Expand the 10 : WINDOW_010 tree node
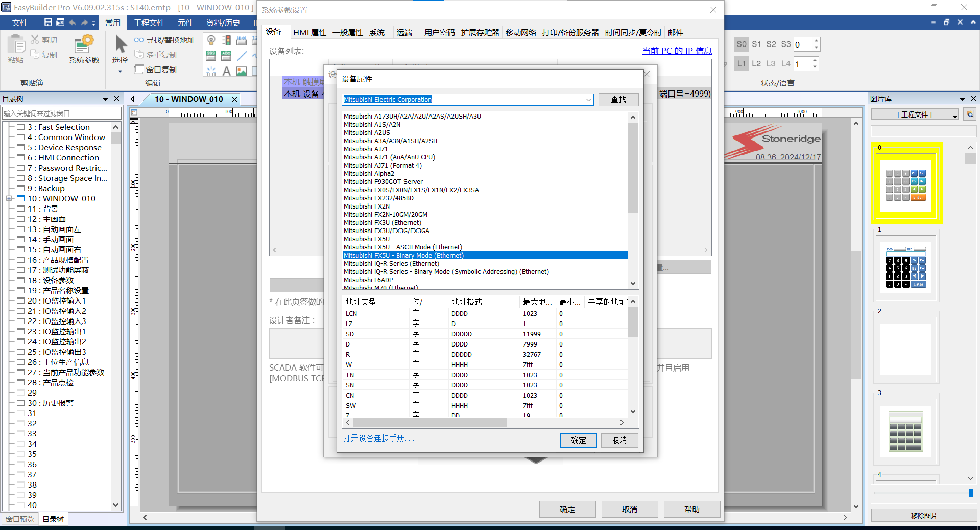The height and width of the screenshot is (530, 980). 9,198
